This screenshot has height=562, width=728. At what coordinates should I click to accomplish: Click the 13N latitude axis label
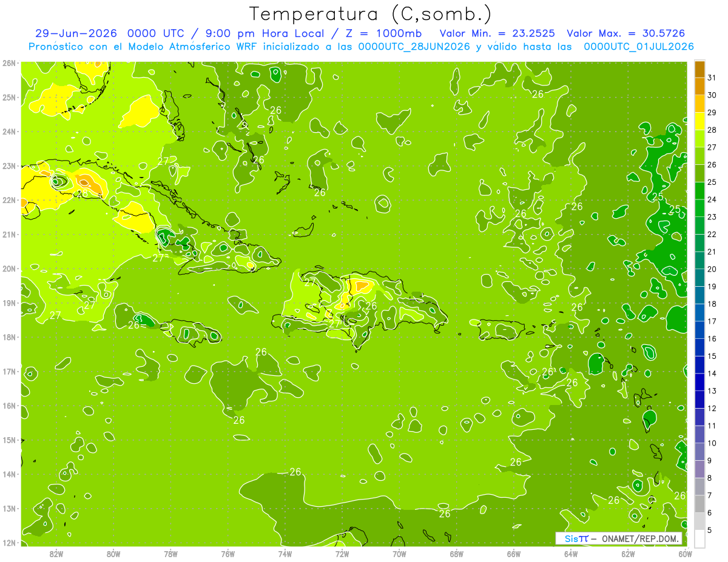(x=9, y=508)
